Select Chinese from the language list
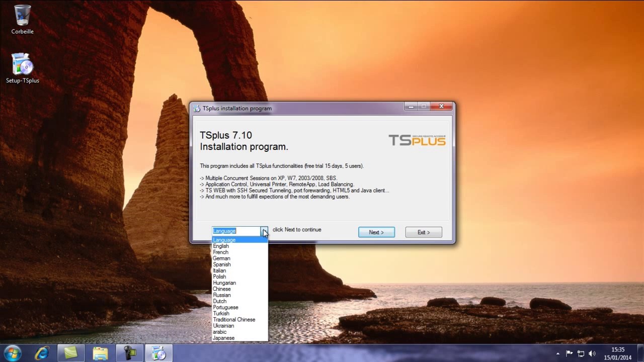Screen dimensions: 644x362 [239, 289]
